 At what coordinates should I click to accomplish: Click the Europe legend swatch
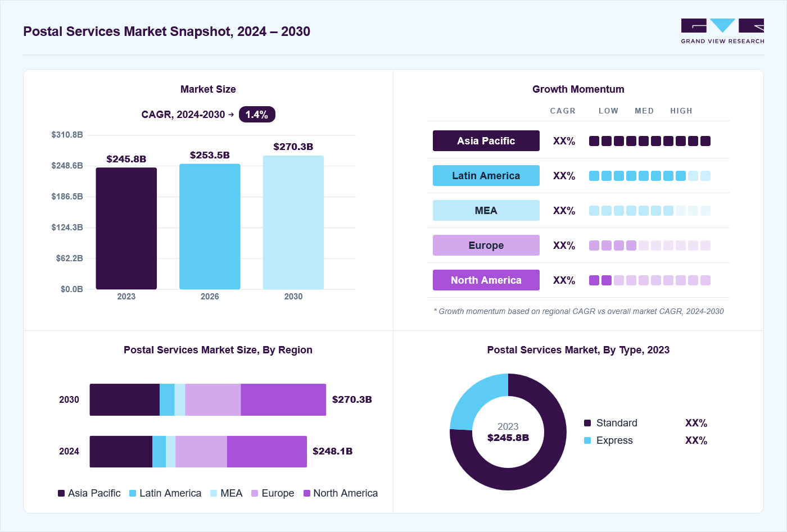coord(255,493)
